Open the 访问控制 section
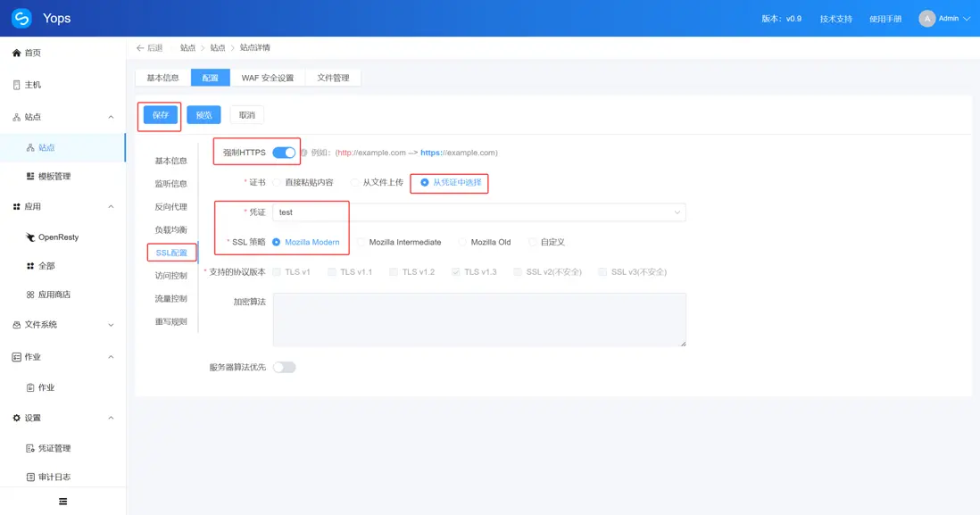This screenshot has width=980, height=515. [170, 276]
